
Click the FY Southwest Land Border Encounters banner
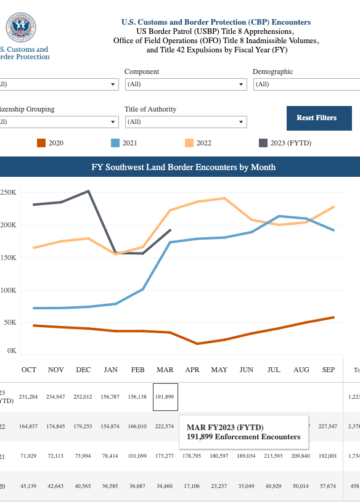[180, 167]
